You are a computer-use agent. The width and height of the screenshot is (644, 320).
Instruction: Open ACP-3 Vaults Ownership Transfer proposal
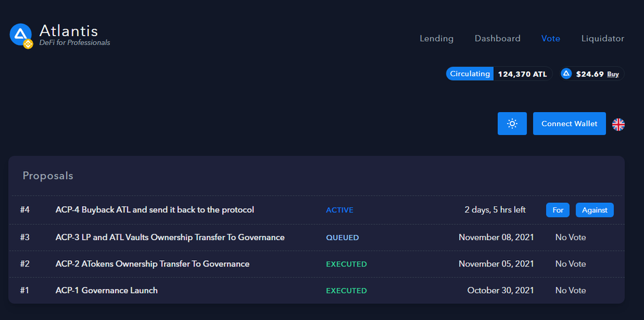click(170, 237)
